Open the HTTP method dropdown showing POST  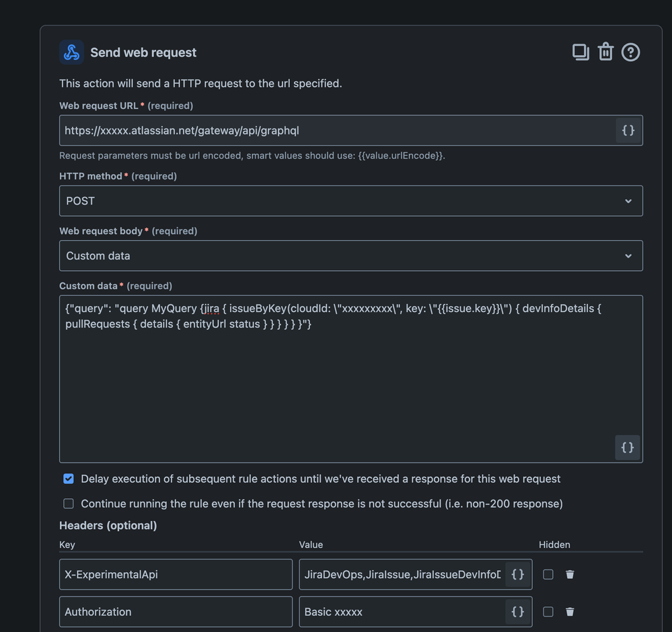351,200
